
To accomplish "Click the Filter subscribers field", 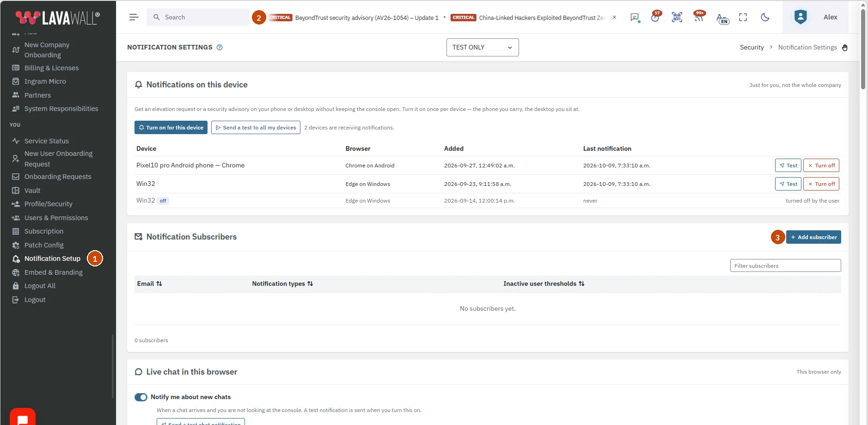I will (x=785, y=265).
